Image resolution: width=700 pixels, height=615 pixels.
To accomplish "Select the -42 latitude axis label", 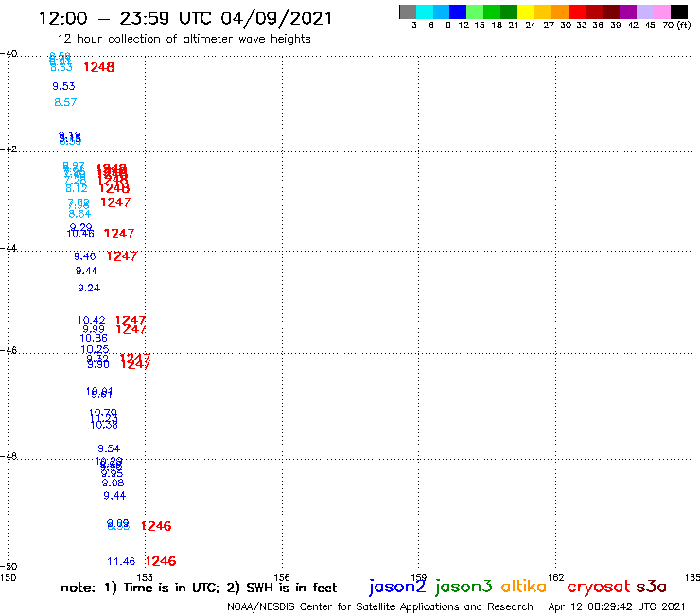I will click(x=9, y=149).
